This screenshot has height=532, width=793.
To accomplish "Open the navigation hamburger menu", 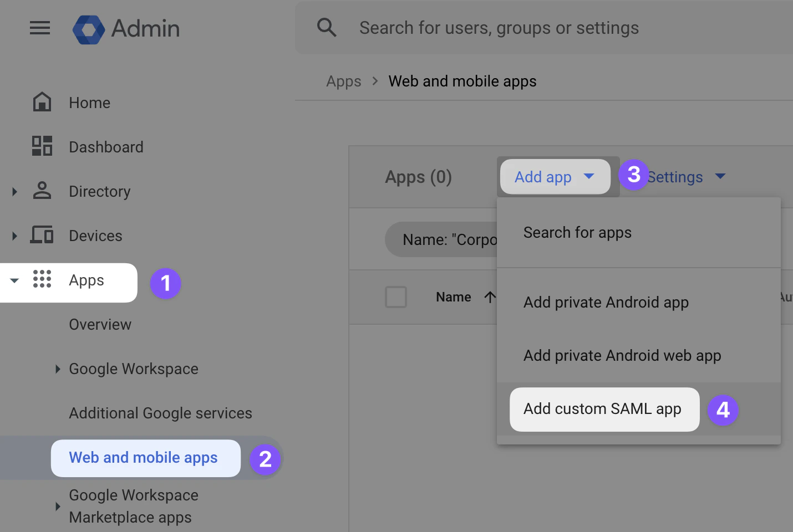I will (x=39, y=28).
